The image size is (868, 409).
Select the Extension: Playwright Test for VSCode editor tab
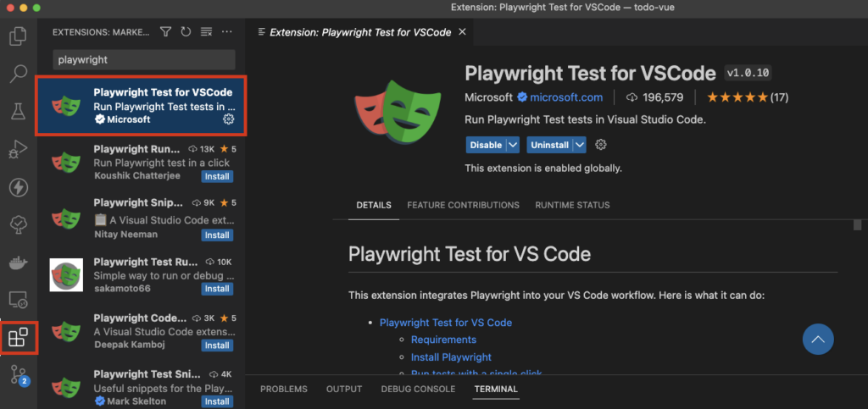360,32
